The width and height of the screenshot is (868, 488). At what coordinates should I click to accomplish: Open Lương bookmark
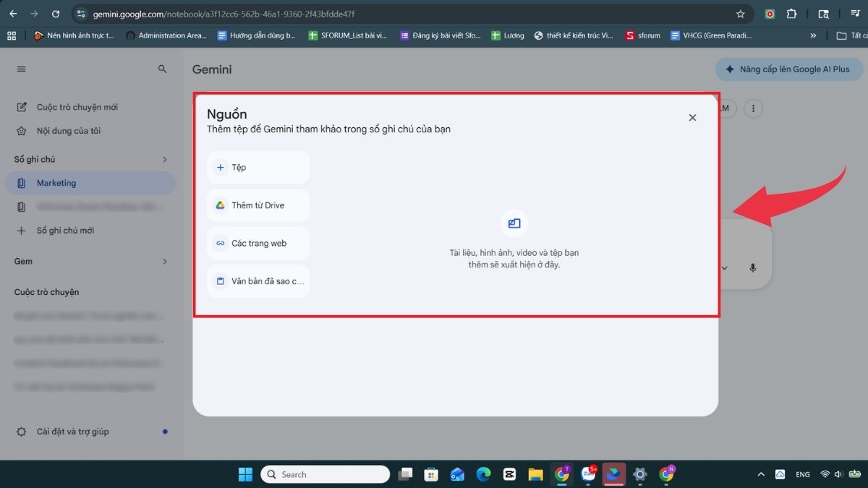pyautogui.click(x=508, y=35)
